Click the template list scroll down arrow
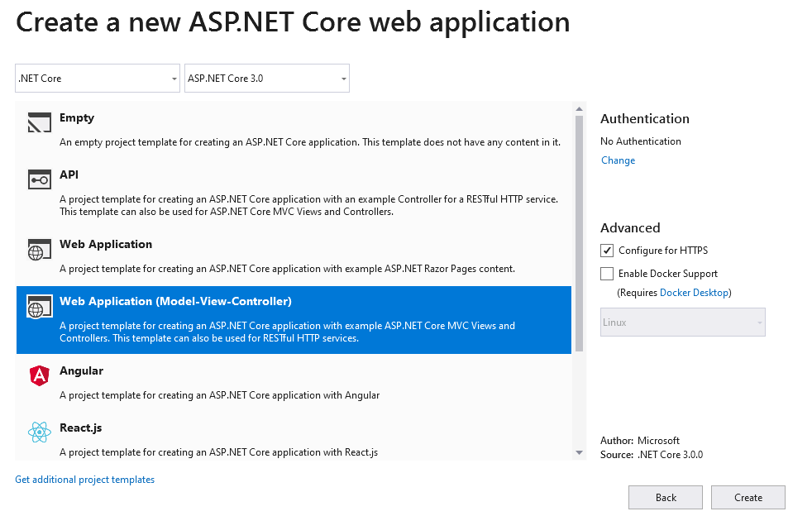Screen dimensions: 812x516 tap(579, 453)
